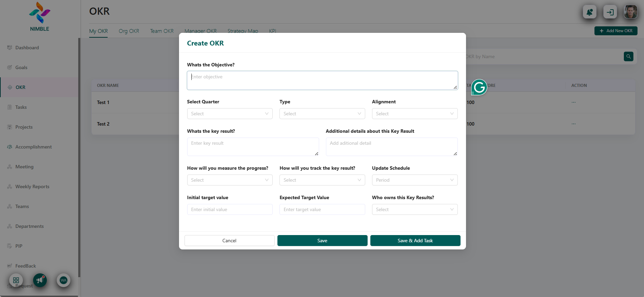Open the Update Schedule Period dropdown

414,180
